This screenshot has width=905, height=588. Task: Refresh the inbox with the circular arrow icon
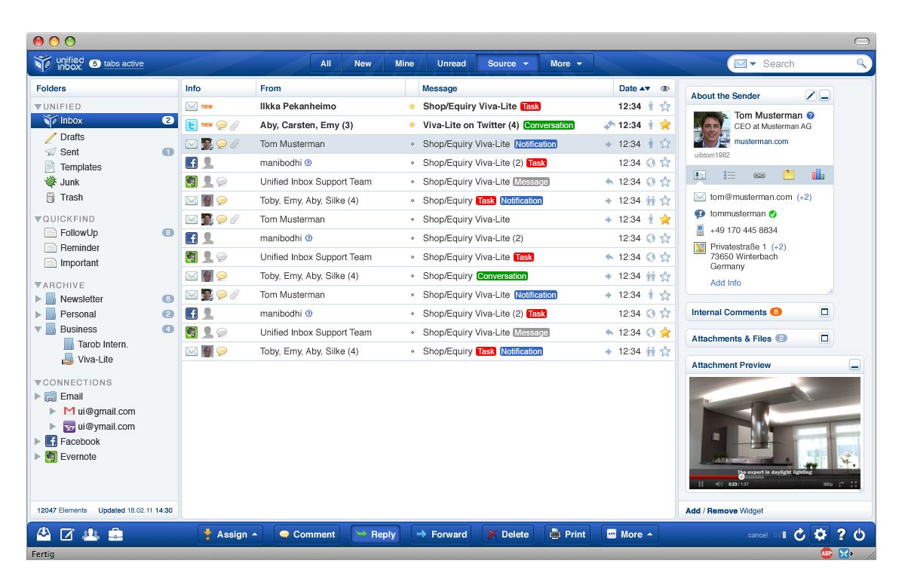tap(801, 534)
